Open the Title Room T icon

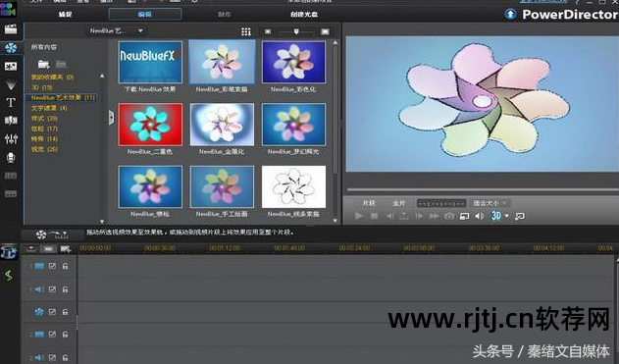11,103
